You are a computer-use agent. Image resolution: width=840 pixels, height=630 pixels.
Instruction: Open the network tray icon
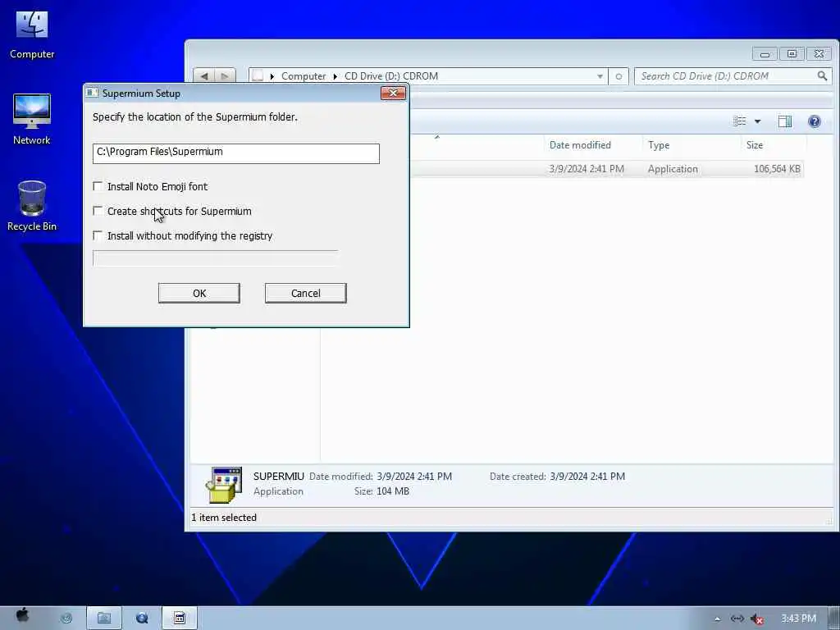click(737, 619)
